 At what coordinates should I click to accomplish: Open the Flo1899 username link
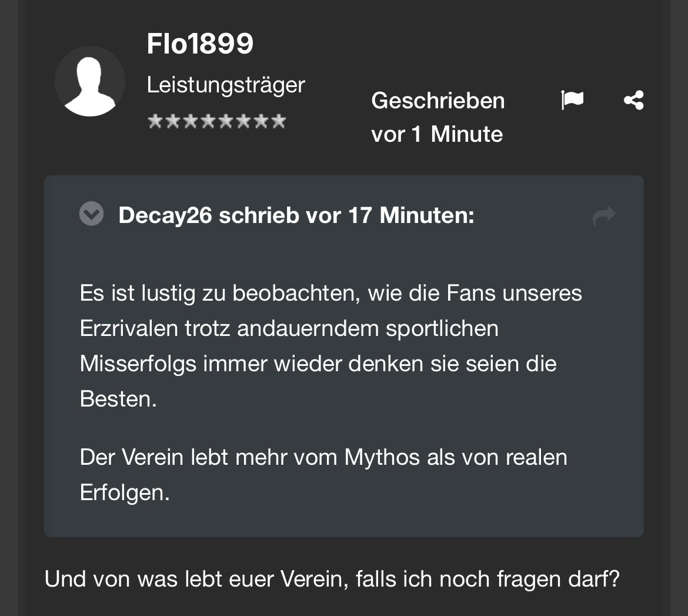[x=200, y=44]
